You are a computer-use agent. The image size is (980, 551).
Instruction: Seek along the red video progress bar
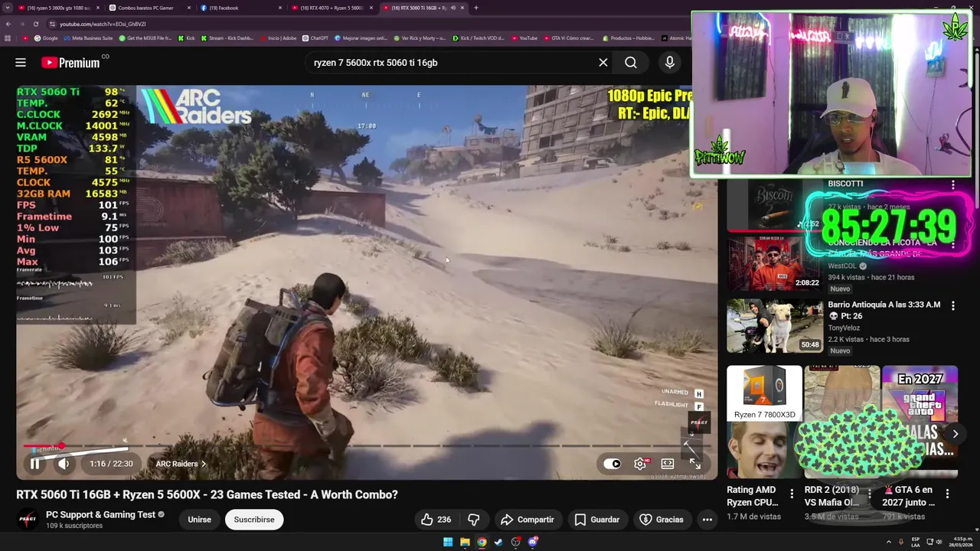[366, 446]
